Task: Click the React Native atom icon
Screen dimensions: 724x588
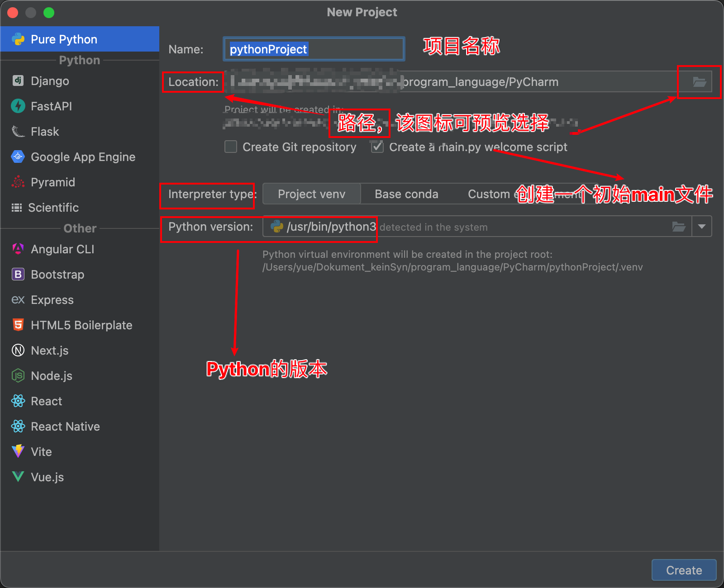Action: [x=18, y=426]
